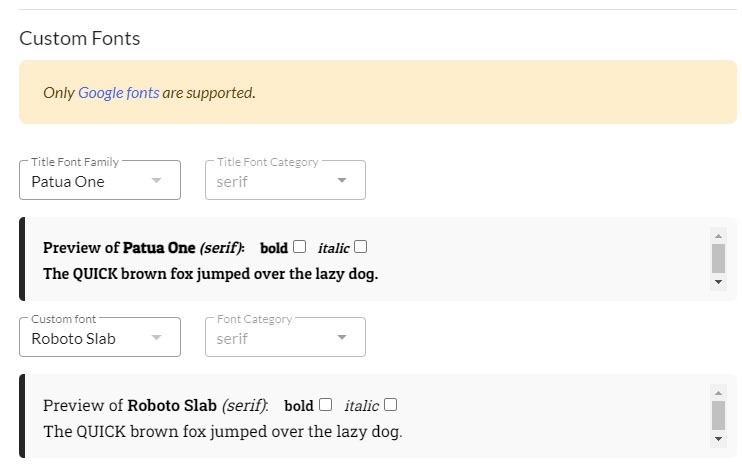Enable bold for Patua One preview
742x469 pixels.
tap(300, 247)
